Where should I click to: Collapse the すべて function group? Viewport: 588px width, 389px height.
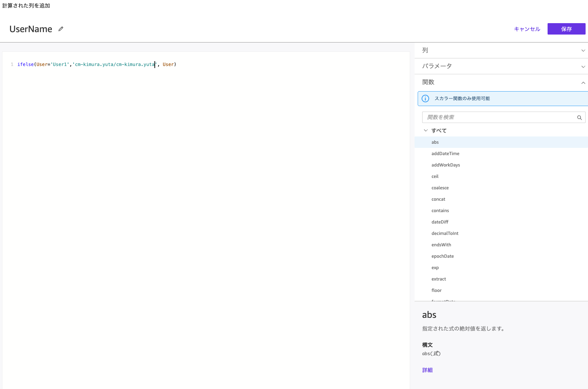click(x=426, y=130)
